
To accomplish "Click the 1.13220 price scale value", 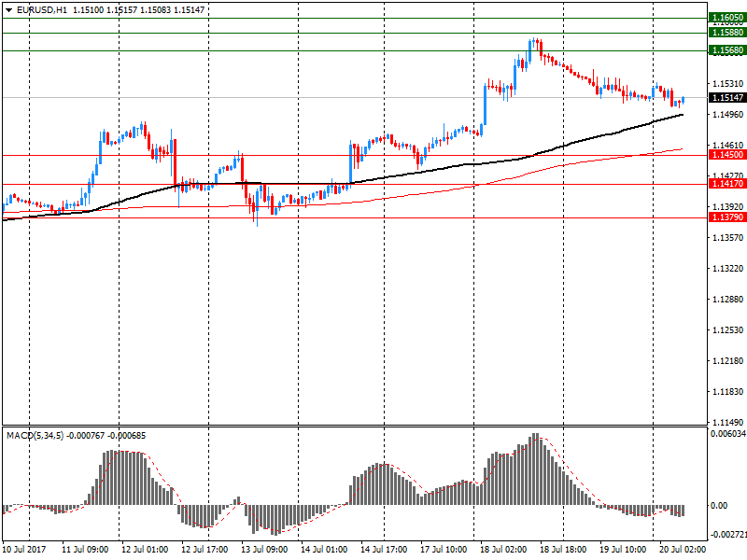I will coord(728,269).
